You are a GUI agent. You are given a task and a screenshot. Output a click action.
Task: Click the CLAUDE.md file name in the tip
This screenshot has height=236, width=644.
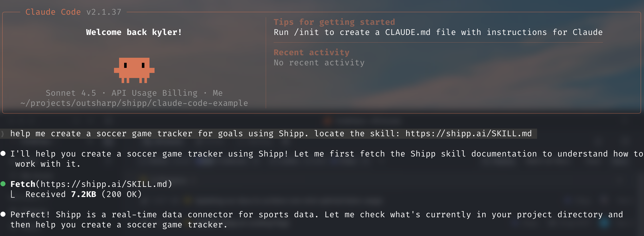(408, 32)
